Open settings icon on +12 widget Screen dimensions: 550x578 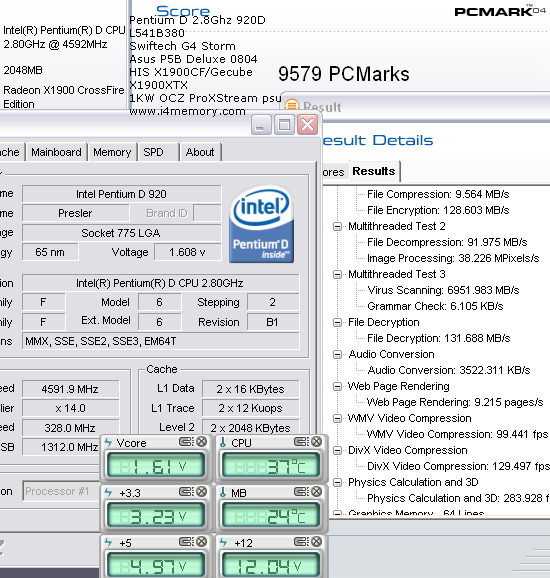(x=302, y=542)
